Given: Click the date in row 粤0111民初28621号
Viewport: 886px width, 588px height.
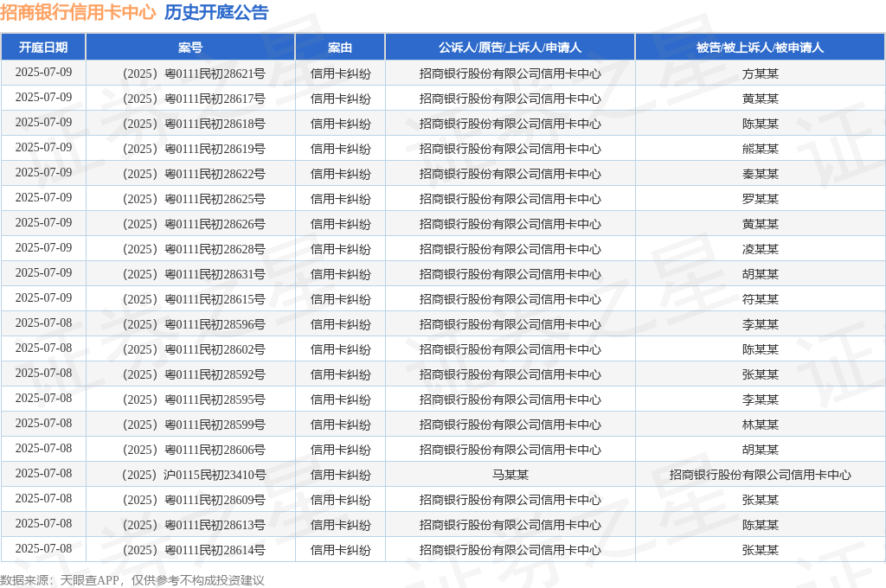Looking at the screenshot, I should click(43, 73).
